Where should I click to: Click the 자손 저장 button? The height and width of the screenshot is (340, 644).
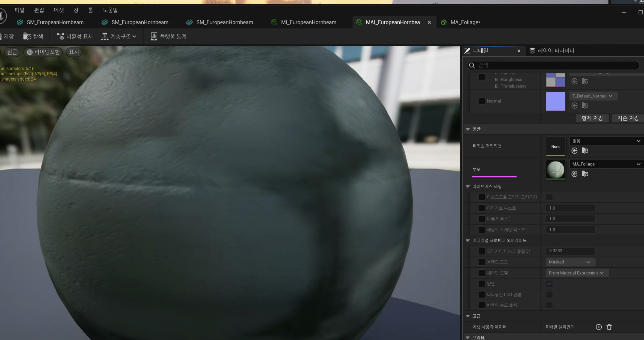[x=628, y=118]
